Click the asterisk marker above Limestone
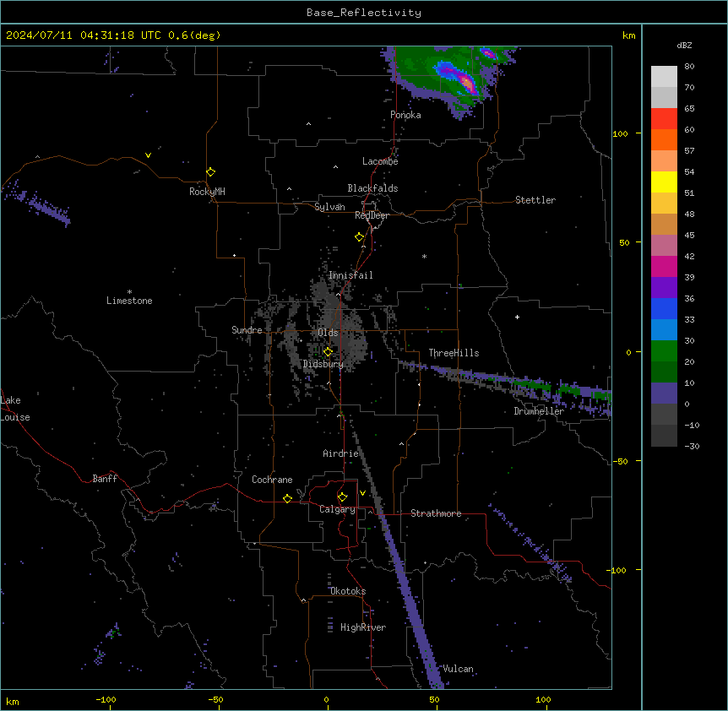The height and width of the screenshot is (711, 728). pyautogui.click(x=129, y=292)
